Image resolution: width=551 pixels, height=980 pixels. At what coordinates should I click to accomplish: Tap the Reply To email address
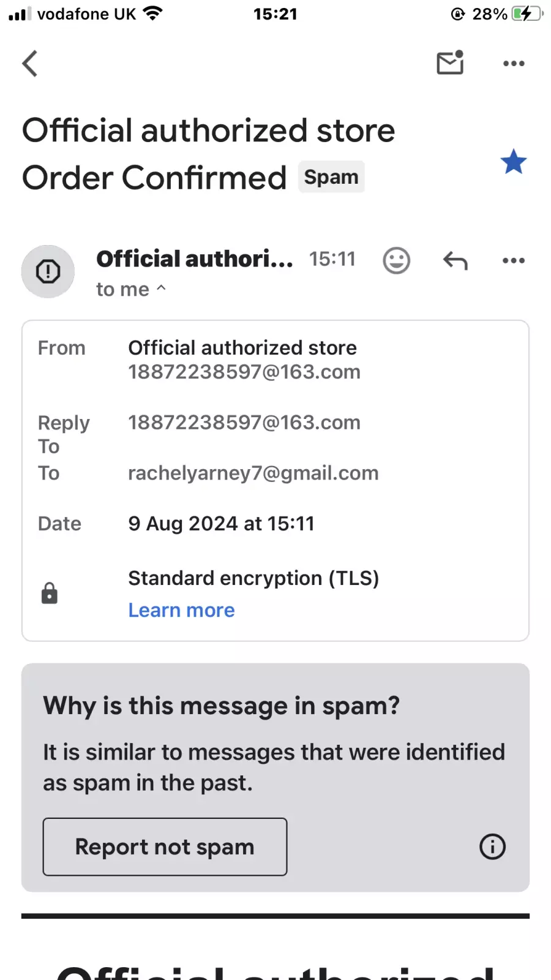244,423
